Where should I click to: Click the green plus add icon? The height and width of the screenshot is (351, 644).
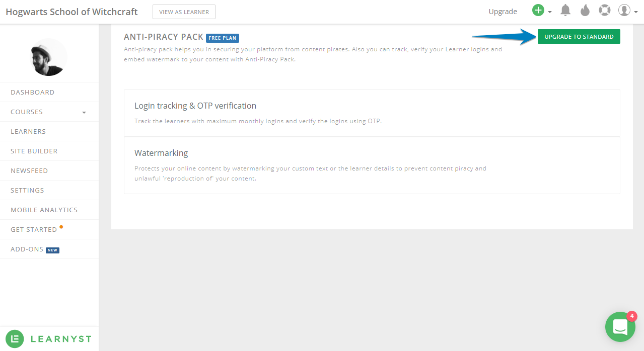(538, 11)
